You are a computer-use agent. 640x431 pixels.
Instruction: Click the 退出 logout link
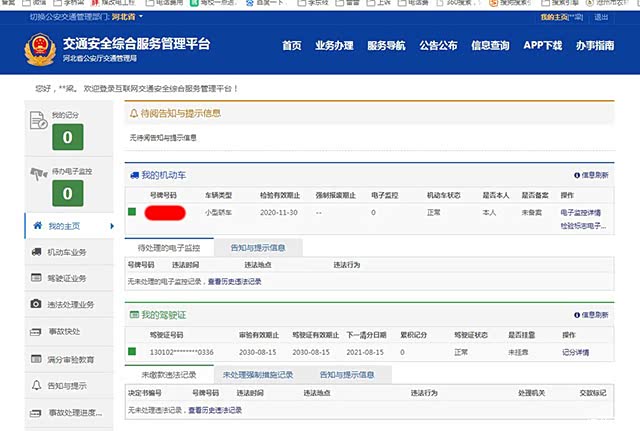click(600, 17)
